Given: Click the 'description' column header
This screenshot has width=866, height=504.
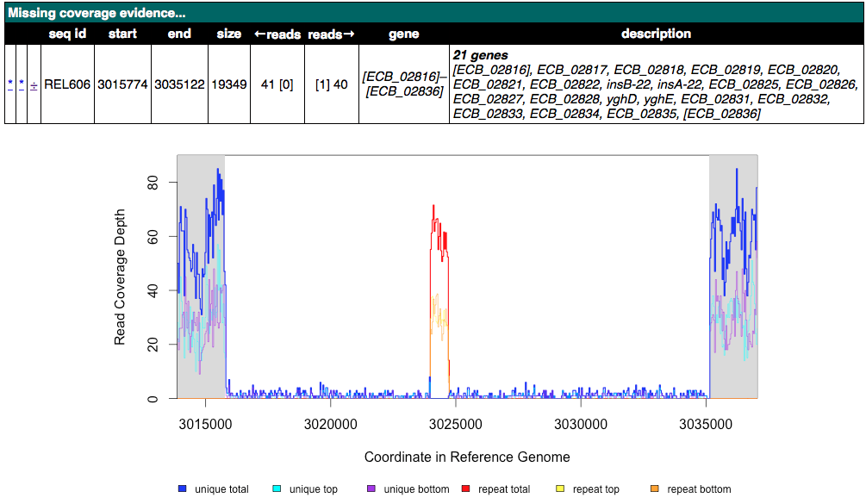Looking at the screenshot, I should tap(656, 34).
